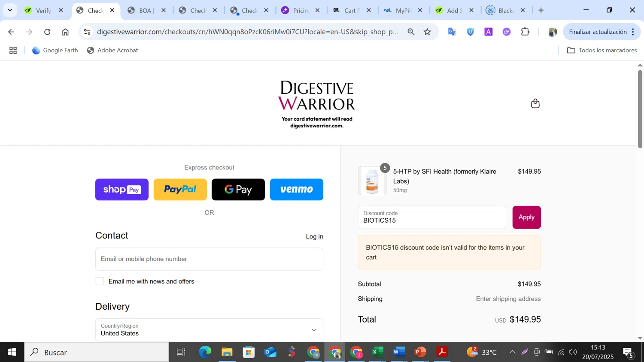The image size is (644, 362).
Task: Open the Google Earth bookmark
Action: tap(55, 50)
